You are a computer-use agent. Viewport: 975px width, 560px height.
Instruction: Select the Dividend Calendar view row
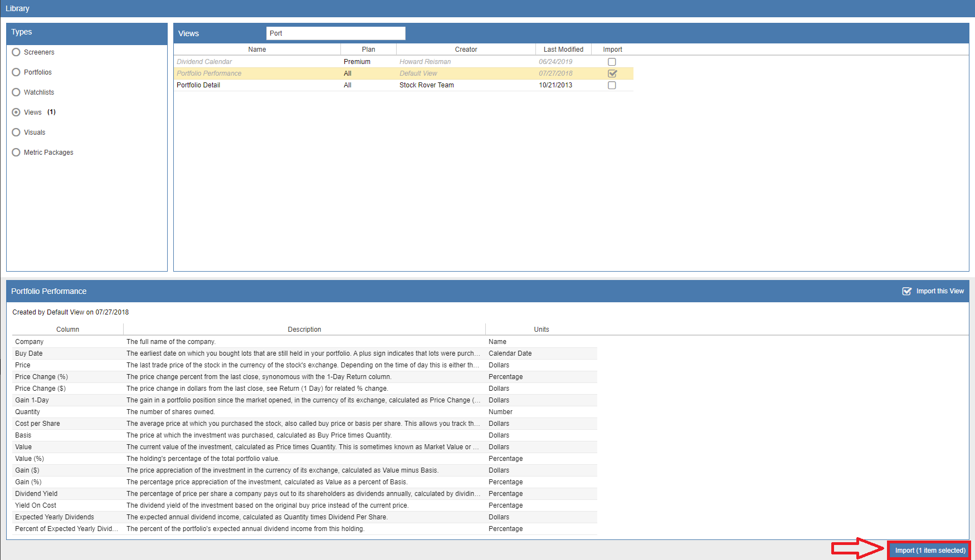tap(204, 62)
